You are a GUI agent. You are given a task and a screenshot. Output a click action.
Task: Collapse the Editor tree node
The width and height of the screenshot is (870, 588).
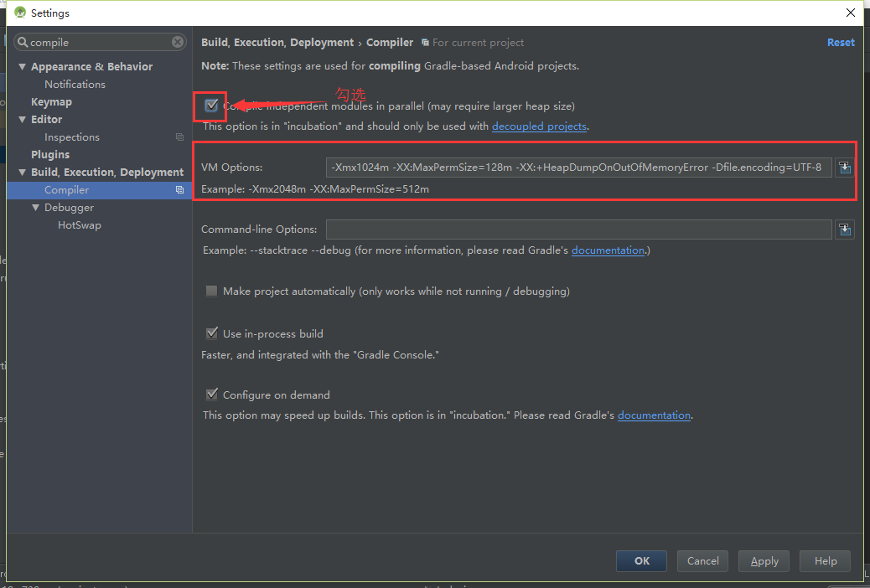[x=22, y=119]
